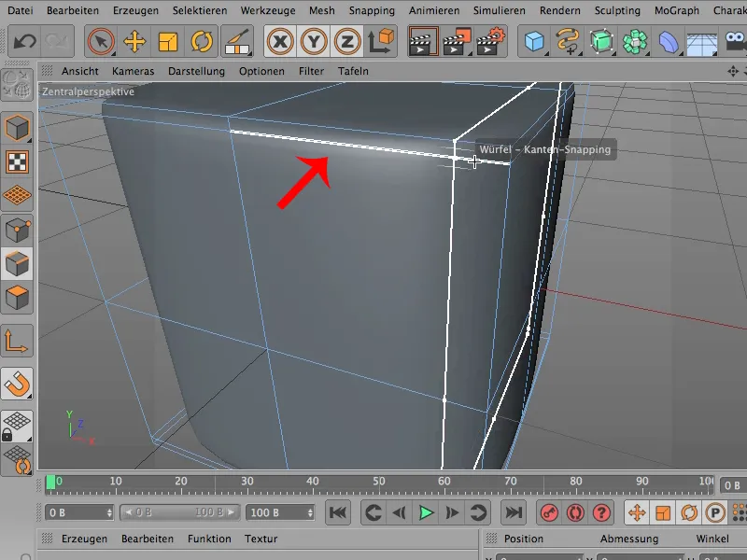Image resolution: width=747 pixels, height=560 pixels.
Task: Open the spline pen tools dropdown
Action: (568, 41)
